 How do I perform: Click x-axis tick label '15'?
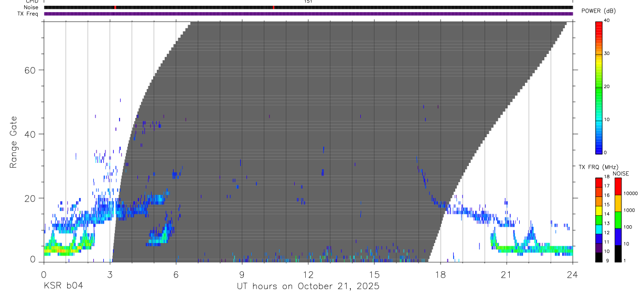click(374, 274)
